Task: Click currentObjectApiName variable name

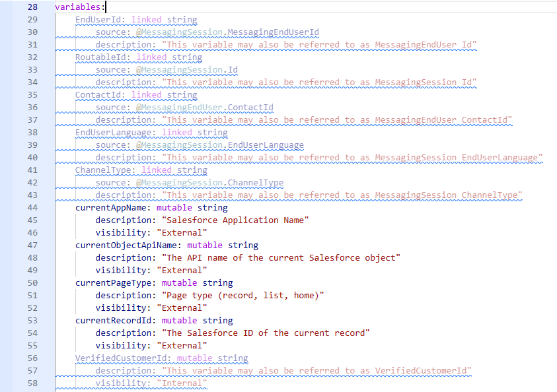Action: (126, 245)
